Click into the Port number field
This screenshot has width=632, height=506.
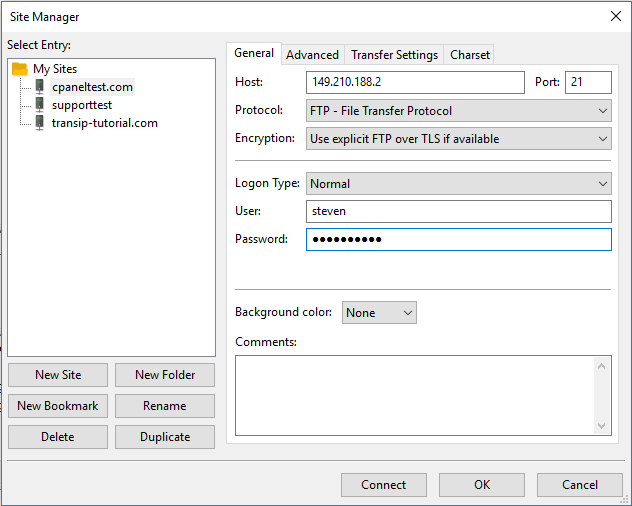[x=588, y=82]
